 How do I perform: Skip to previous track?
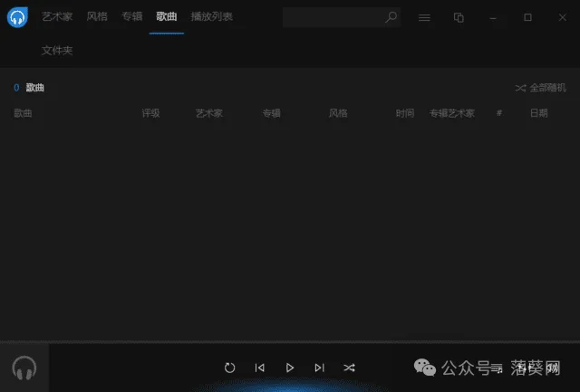[260, 368]
